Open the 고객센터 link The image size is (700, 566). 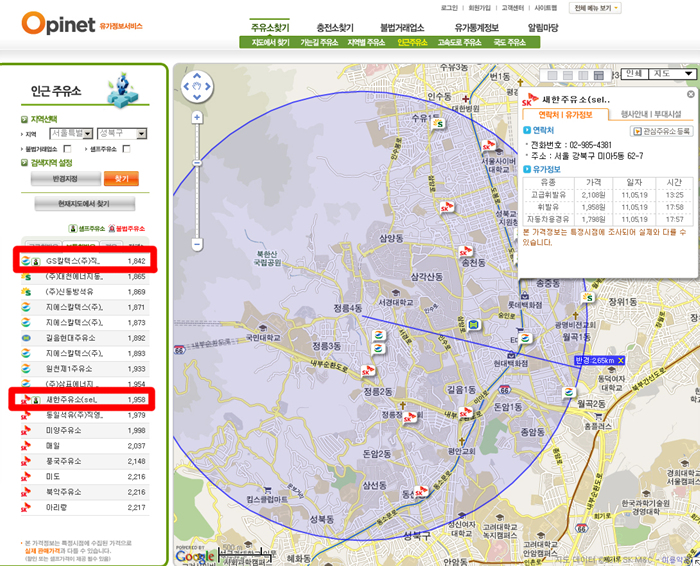(x=512, y=8)
